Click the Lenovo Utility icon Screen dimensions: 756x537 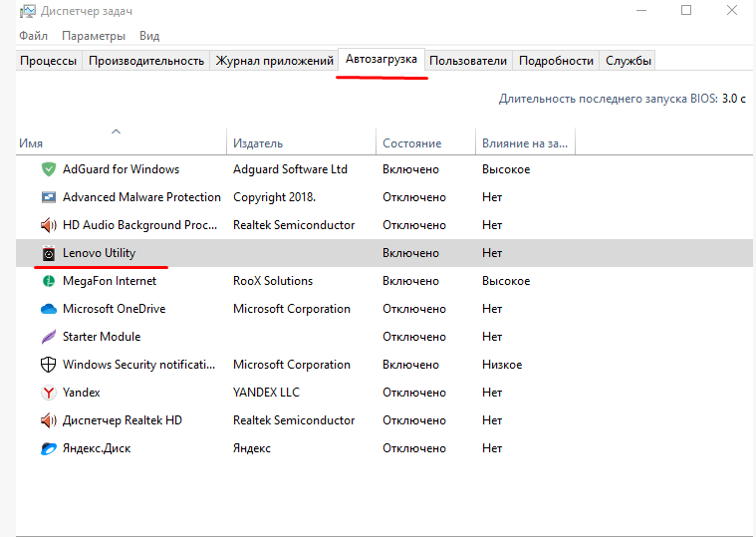(x=49, y=253)
